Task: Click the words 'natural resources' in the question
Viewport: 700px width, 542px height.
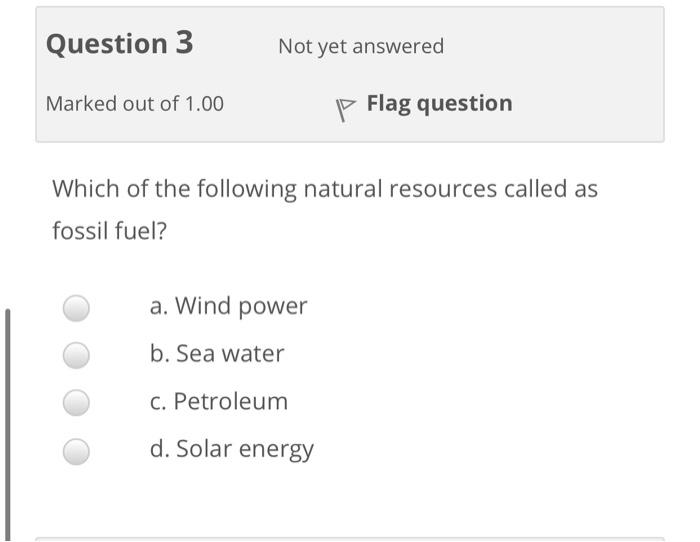Action: (x=385, y=189)
